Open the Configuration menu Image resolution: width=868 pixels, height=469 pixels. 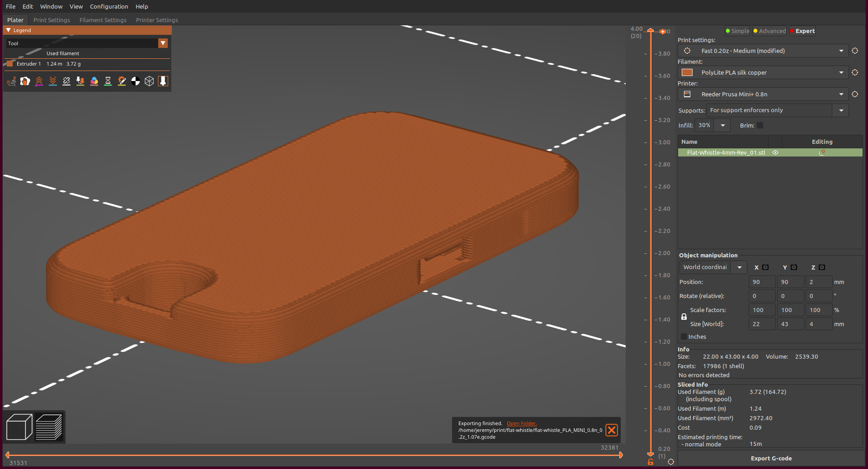[x=108, y=6]
